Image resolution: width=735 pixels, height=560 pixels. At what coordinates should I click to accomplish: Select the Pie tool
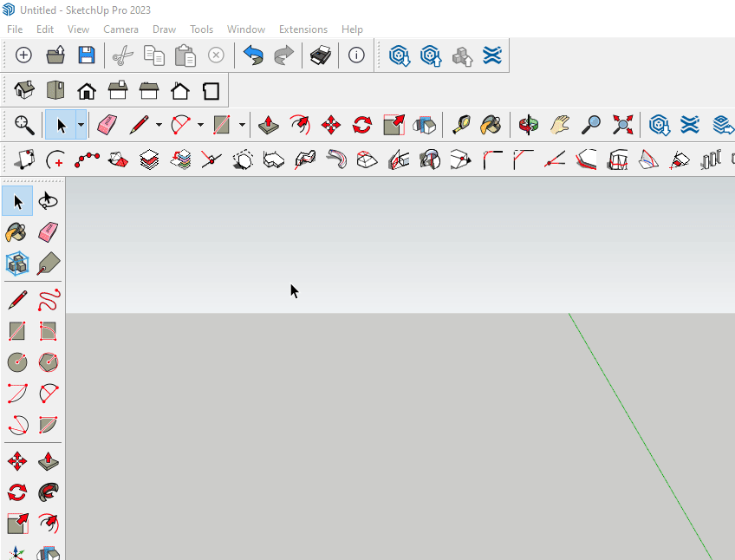pos(48,425)
